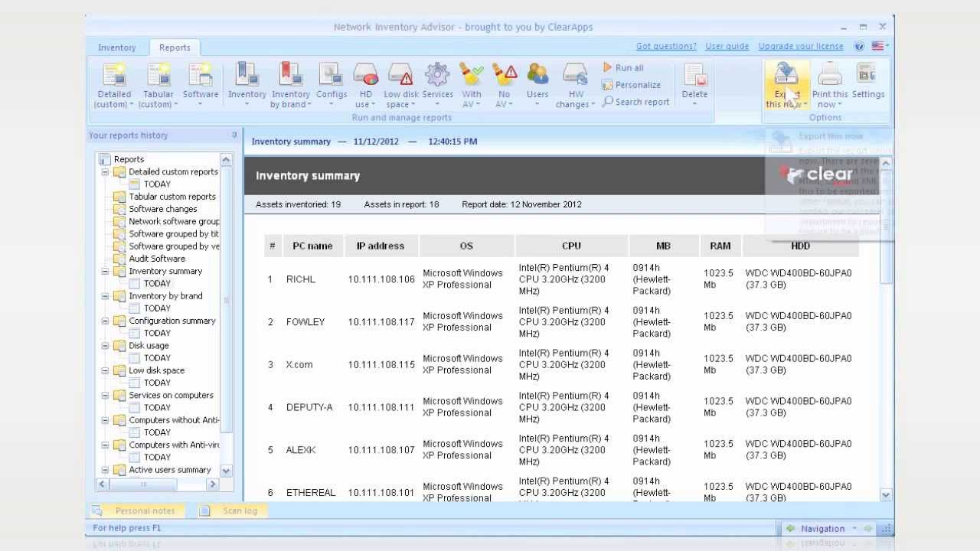Image resolution: width=980 pixels, height=551 pixels.
Task: Click the help question mark icon
Action: pos(859,46)
